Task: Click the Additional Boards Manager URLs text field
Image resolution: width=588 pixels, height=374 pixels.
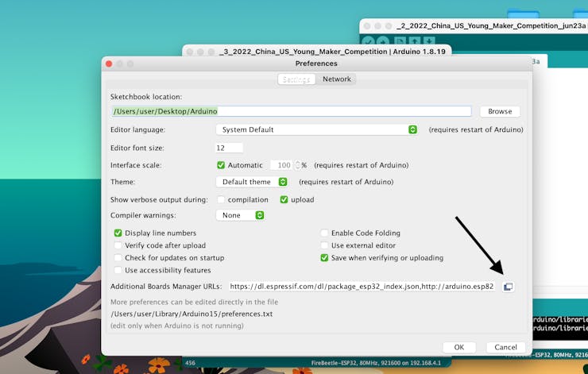Action: tap(362, 287)
